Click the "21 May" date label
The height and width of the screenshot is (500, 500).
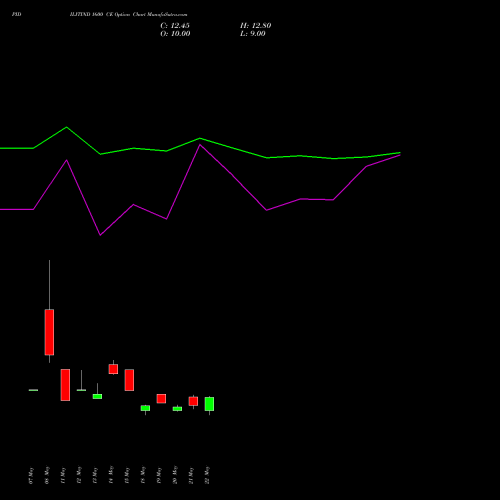pos(191,476)
